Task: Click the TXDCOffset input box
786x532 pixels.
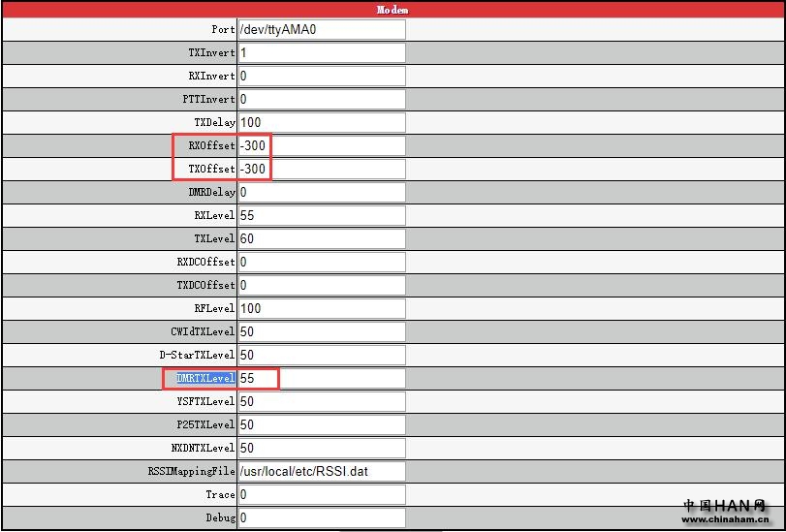Action: [x=321, y=285]
